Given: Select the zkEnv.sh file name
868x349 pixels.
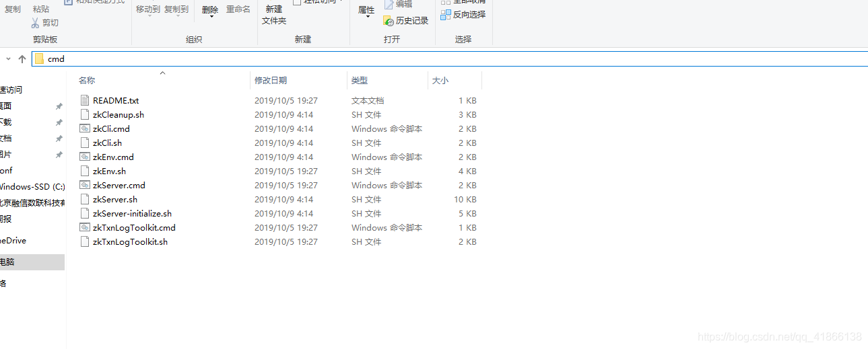Looking at the screenshot, I should point(109,171).
